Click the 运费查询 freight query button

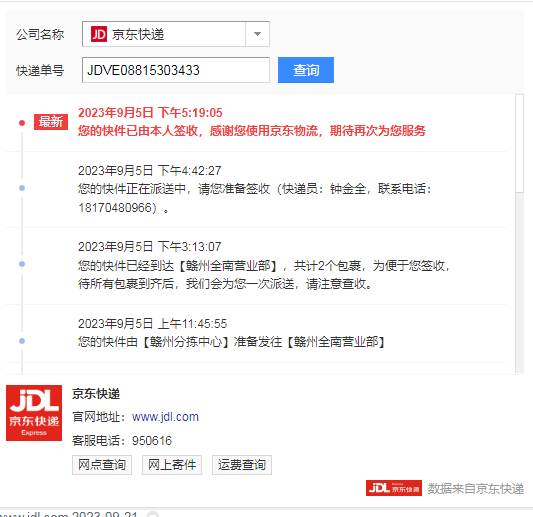pyautogui.click(x=242, y=465)
